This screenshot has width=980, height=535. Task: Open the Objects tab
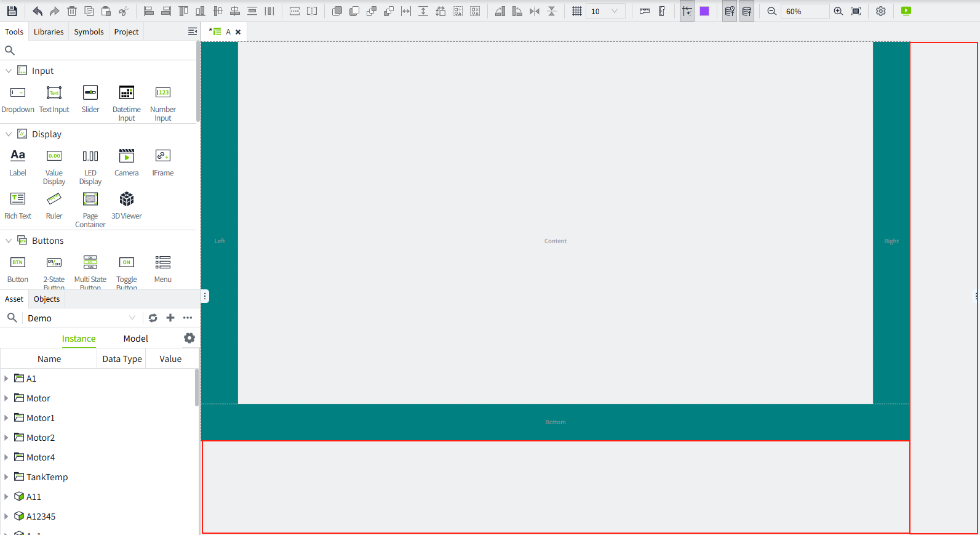47,299
